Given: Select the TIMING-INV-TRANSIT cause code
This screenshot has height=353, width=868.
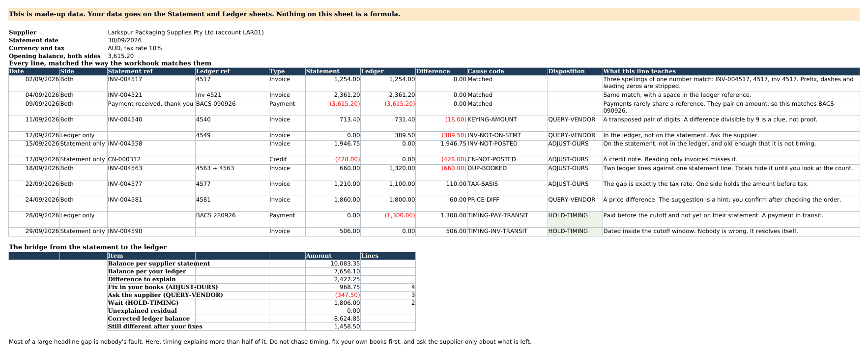Looking at the screenshot, I should (x=507, y=231).
